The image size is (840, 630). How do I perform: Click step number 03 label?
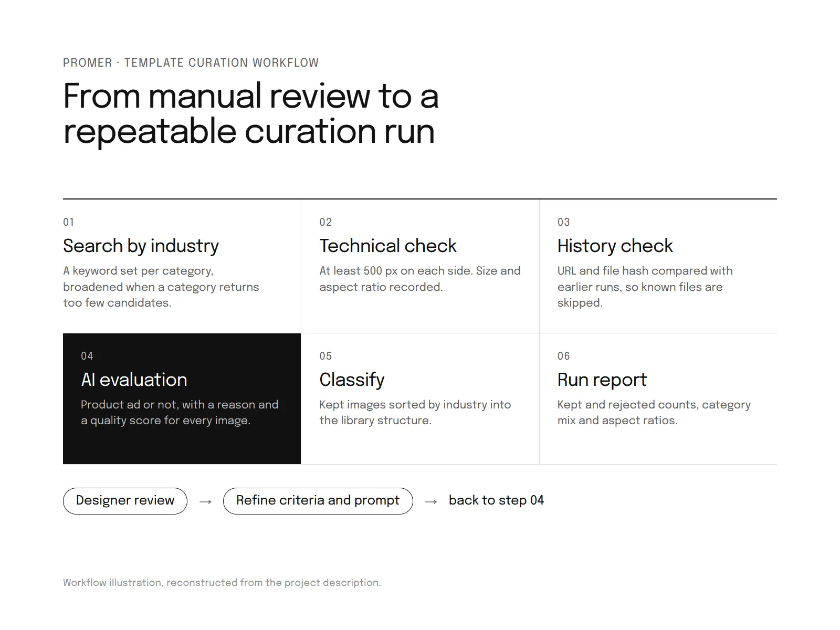(564, 222)
